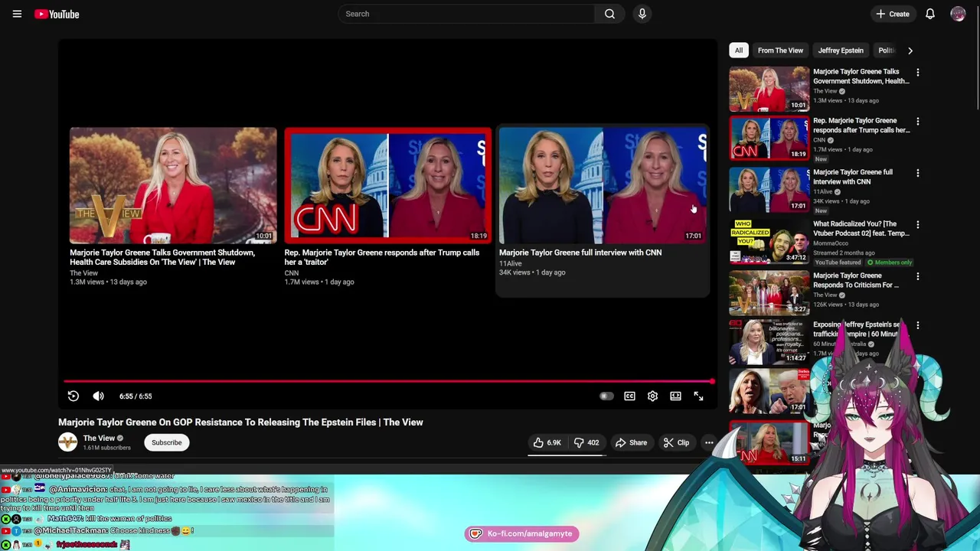This screenshot has height=551, width=980.
Task: Open The View channel avatar
Action: point(67,442)
